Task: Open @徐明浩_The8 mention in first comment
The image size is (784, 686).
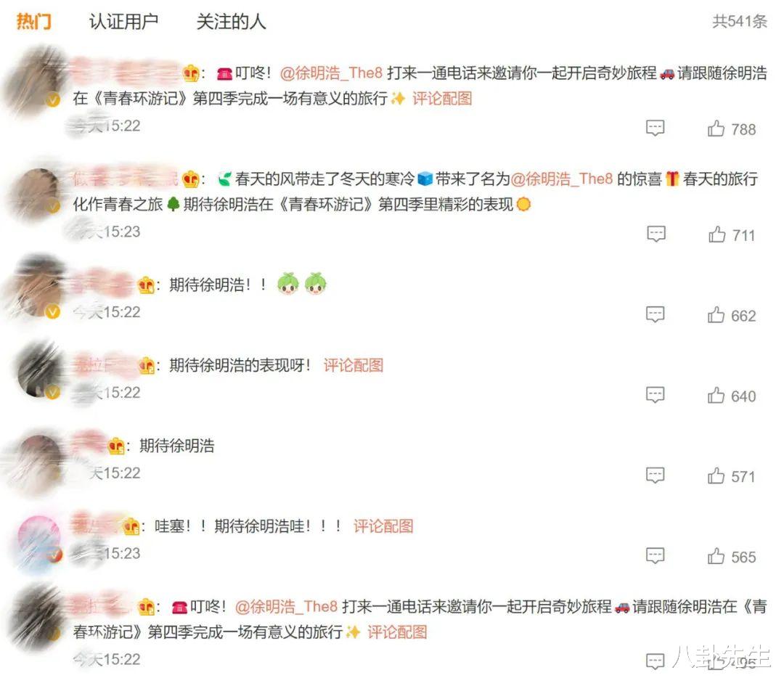Action: point(331,73)
